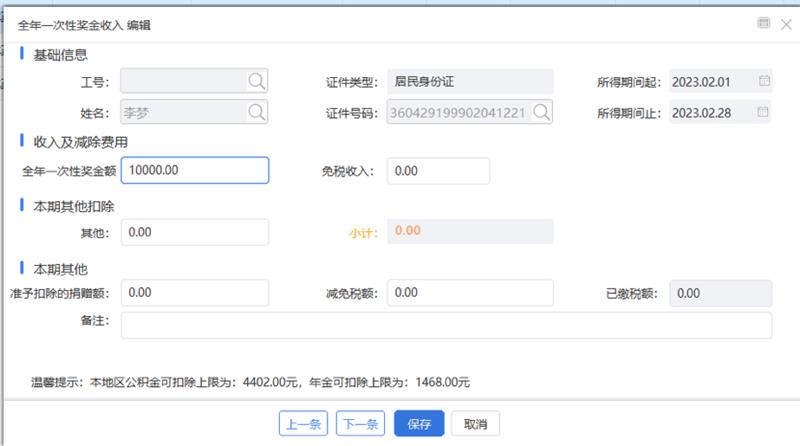Image resolution: width=800 pixels, height=446 pixels.
Task: Click the search icon in 姓名 field
Action: click(256, 112)
